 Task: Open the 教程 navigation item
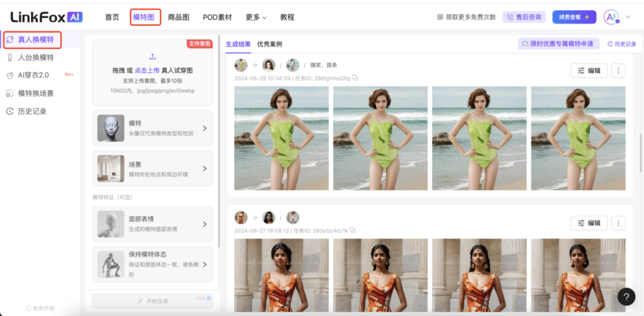[x=287, y=17]
